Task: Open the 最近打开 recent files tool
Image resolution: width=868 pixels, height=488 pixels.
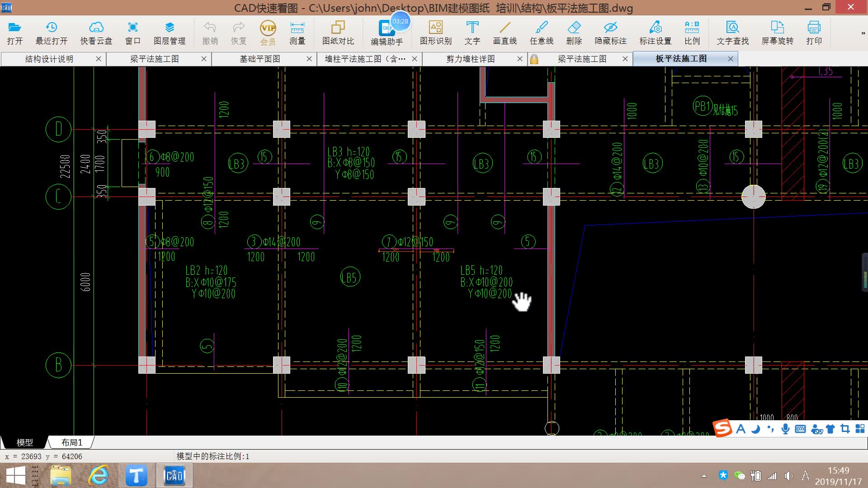Action: pos(51,33)
